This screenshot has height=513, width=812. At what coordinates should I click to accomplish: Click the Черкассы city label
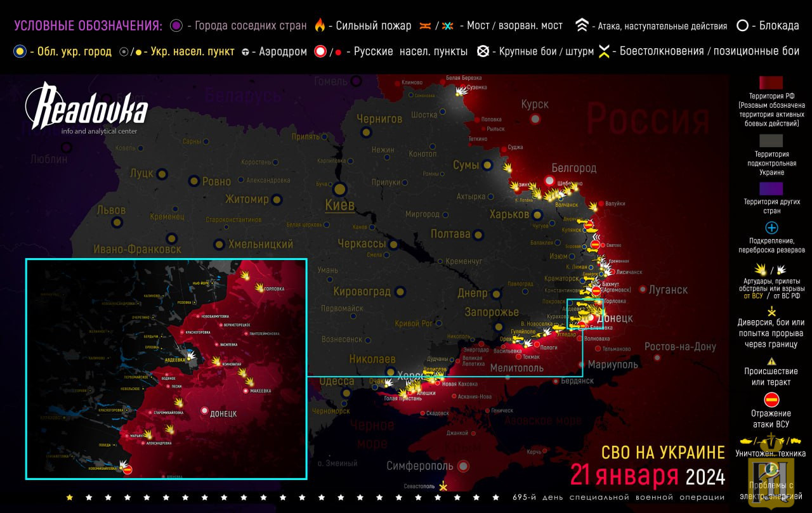[x=362, y=244]
